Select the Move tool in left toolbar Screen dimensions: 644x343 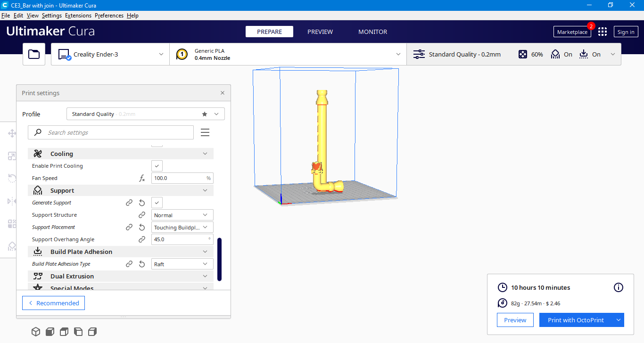[x=12, y=133]
